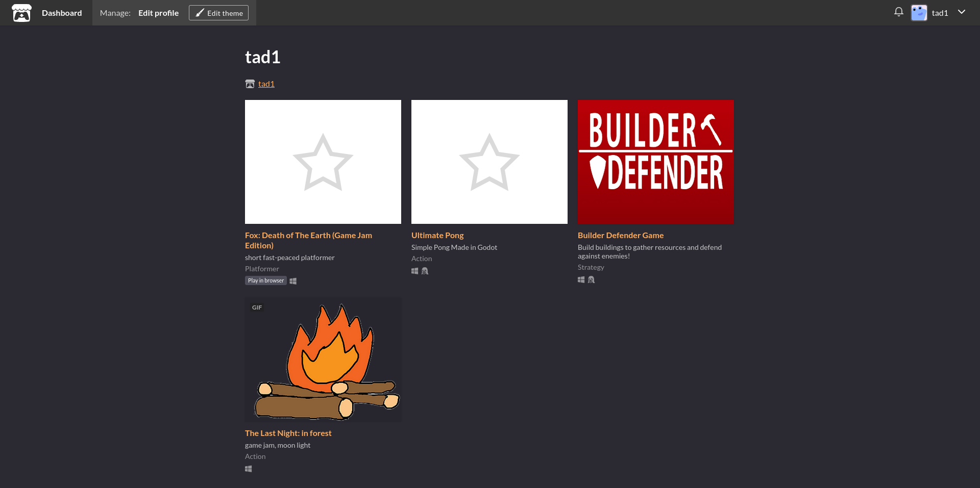Screen dimensions: 980x488
Task: Expand the account dropdown chevron
Action: click(962, 12)
